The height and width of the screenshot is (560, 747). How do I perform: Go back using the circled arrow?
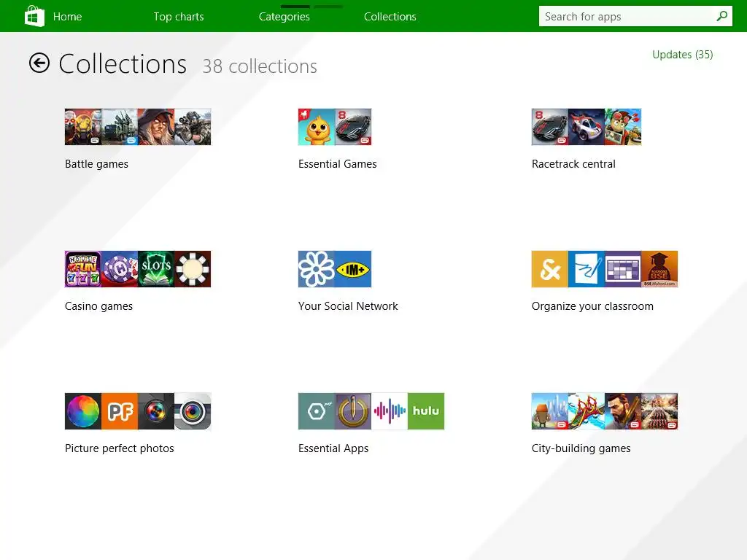coord(39,63)
